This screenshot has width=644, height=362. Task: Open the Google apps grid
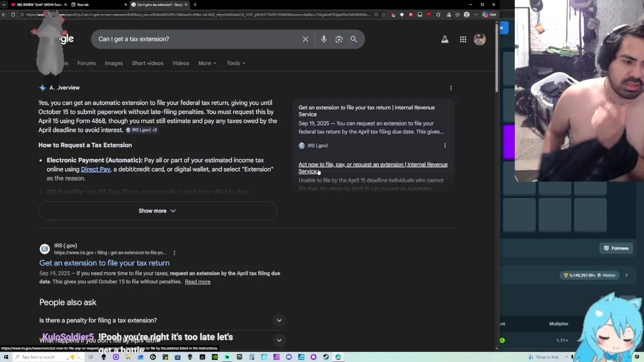pos(463,39)
